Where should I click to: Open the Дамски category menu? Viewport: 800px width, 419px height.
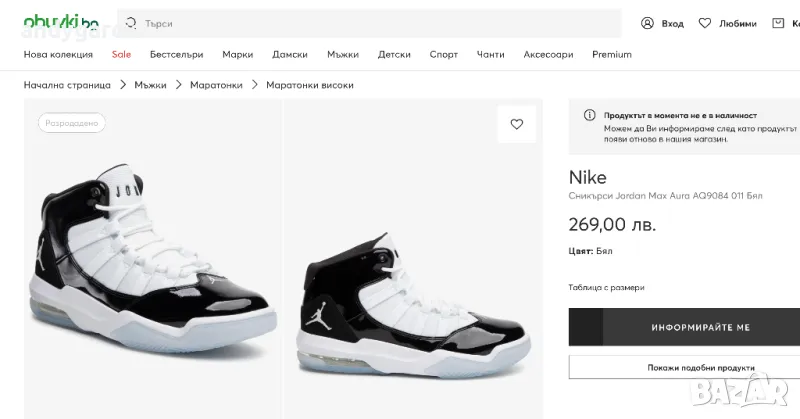click(x=289, y=54)
